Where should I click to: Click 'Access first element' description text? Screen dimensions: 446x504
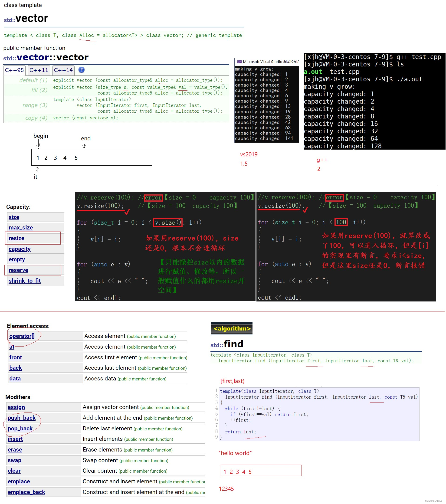(110, 357)
